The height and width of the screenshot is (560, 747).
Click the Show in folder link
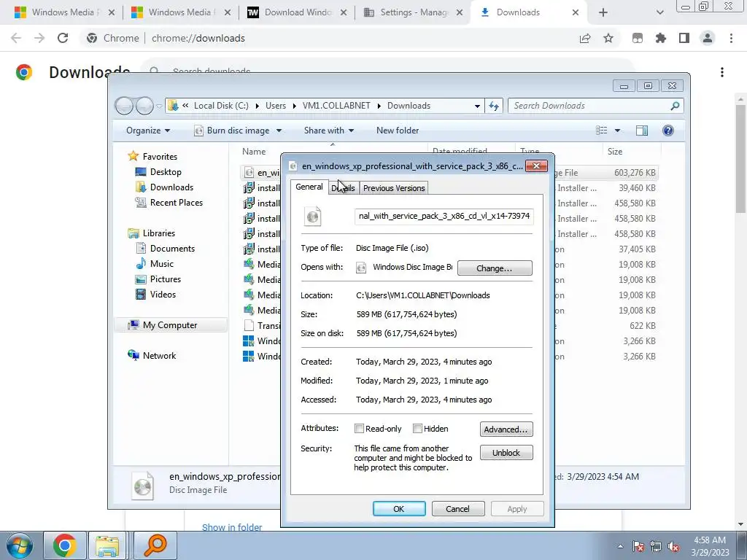[232, 527]
